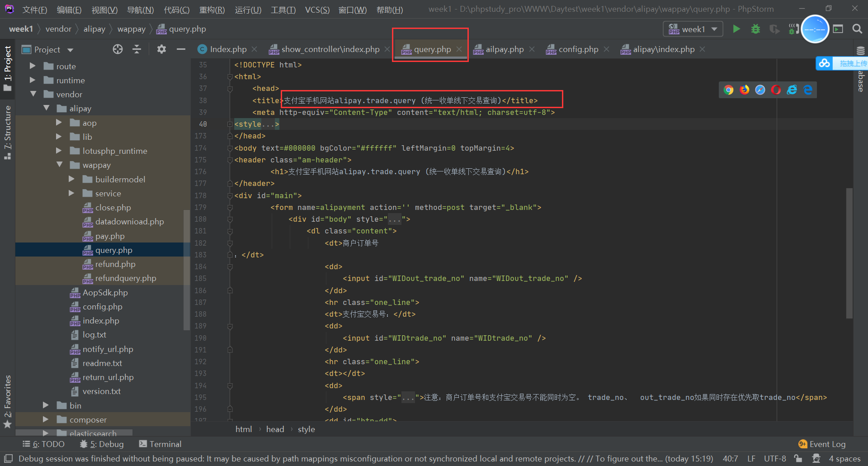Viewport: 868px width, 466px height.
Task: Expand the runtime folder
Action: tap(33, 80)
